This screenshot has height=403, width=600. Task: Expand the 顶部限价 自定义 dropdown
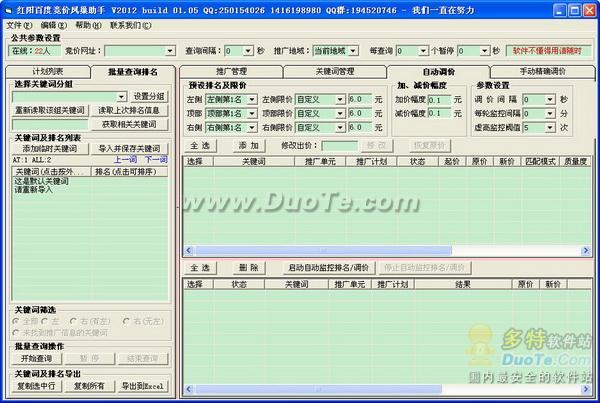tap(340, 114)
